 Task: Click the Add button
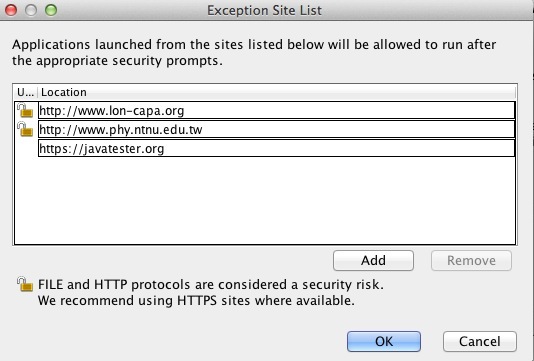click(373, 261)
